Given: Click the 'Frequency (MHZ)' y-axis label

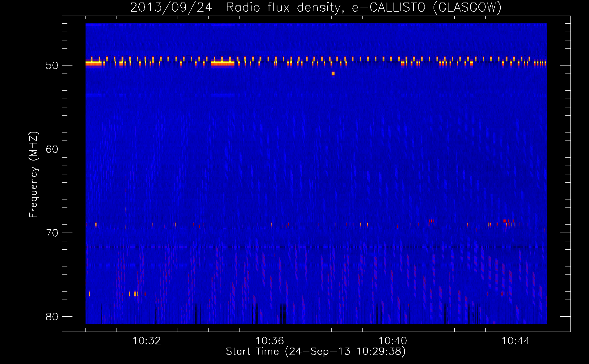Looking at the screenshot, I should pos(33,174).
